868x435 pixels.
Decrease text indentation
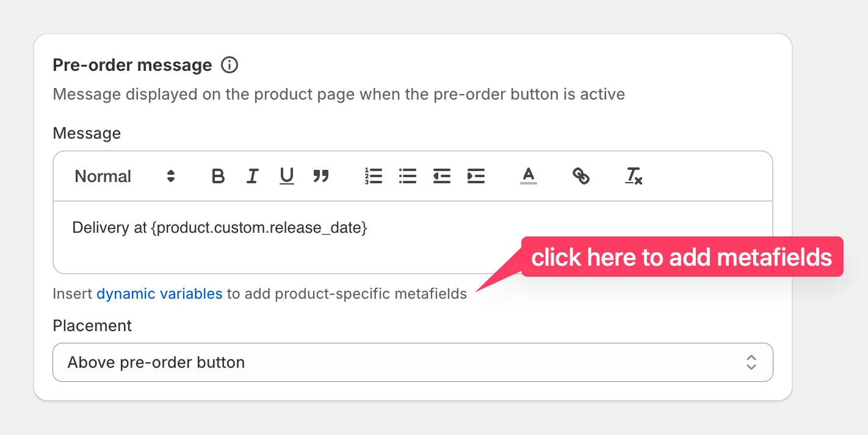(x=441, y=176)
